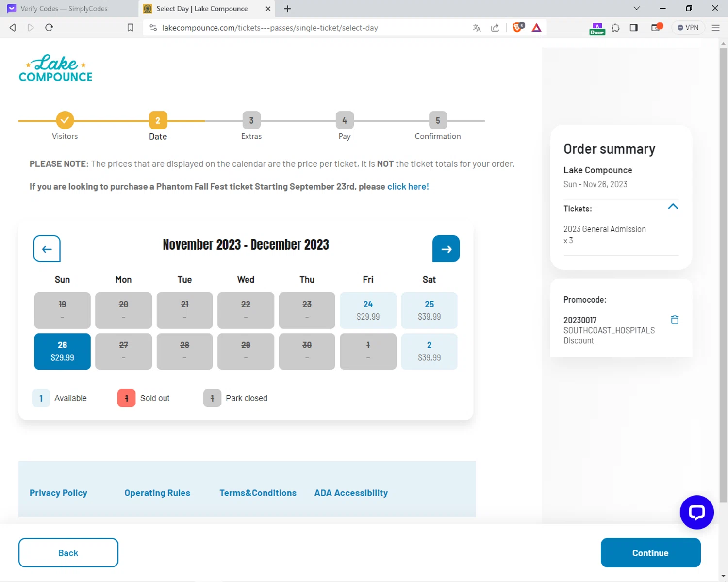Go to completed Visitors step
Viewport: 728px width, 582px height.
click(65, 120)
